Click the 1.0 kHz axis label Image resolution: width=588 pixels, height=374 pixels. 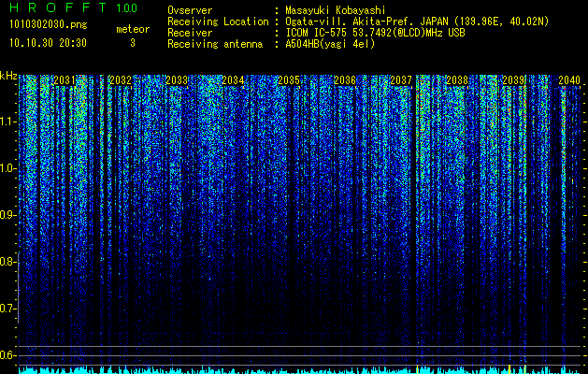point(7,168)
